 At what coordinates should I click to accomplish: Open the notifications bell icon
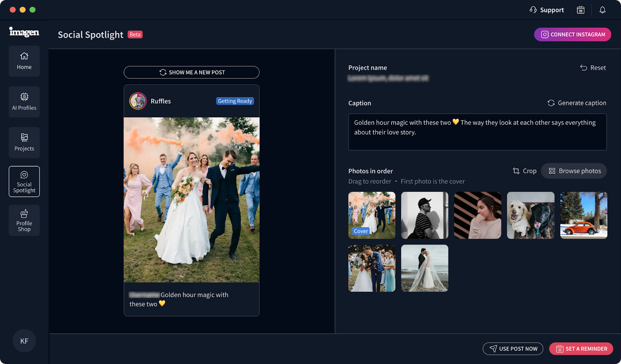coord(602,10)
